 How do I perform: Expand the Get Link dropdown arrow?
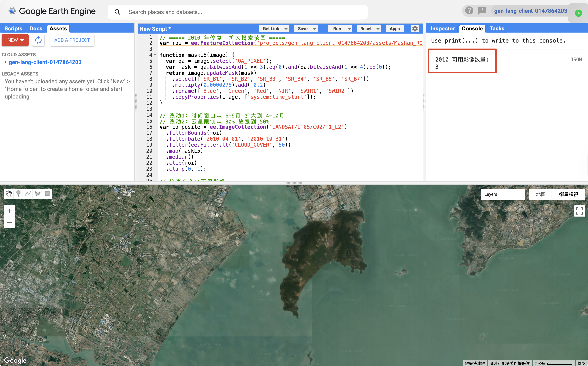[286, 29]
